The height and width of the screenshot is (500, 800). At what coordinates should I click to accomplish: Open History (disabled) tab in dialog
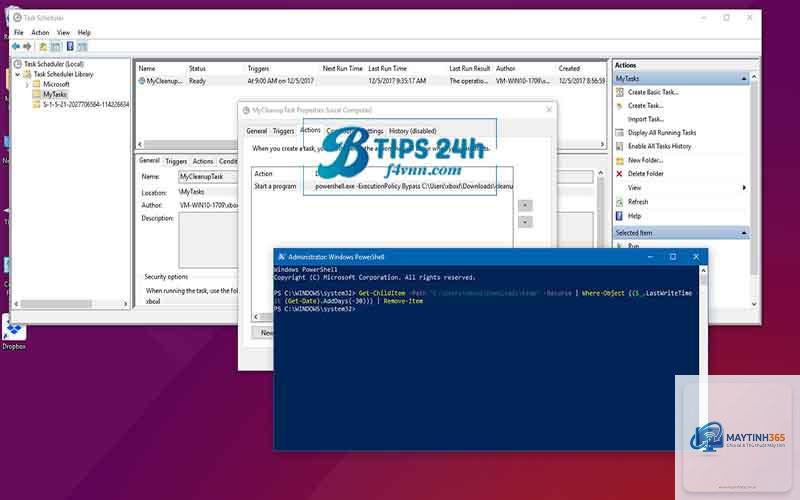tap(412, 131)
